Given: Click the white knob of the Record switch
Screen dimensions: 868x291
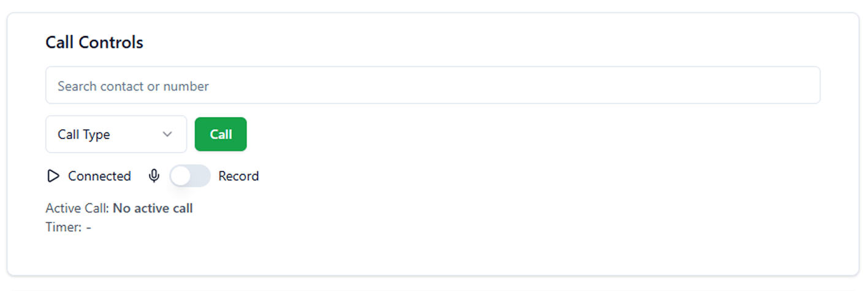Looking at the screenshot, I should (x=181, y=176).
